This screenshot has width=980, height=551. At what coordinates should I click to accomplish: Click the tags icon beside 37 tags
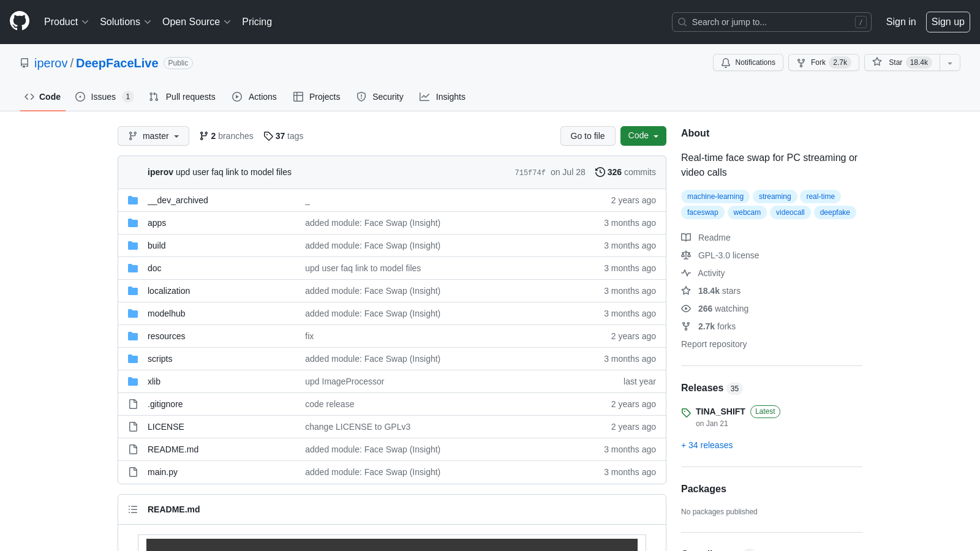(268, 136)
